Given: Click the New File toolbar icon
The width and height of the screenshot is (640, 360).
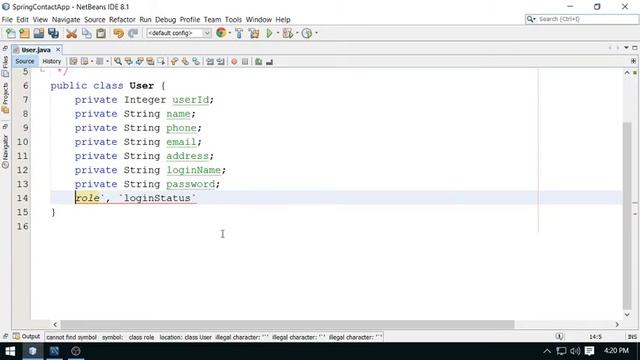Looking at the screenshot, I should pyautogui.click(x=11, y=33).
